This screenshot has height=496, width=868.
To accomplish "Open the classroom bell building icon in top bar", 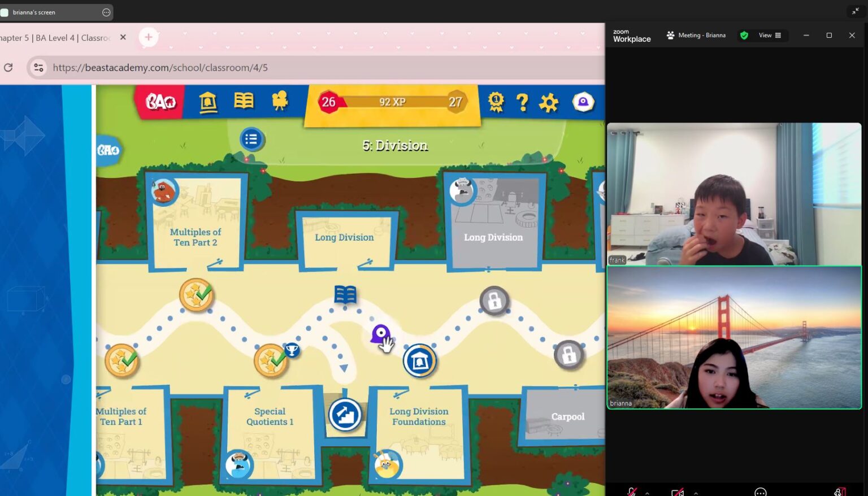I will click(x=208, y=102).
